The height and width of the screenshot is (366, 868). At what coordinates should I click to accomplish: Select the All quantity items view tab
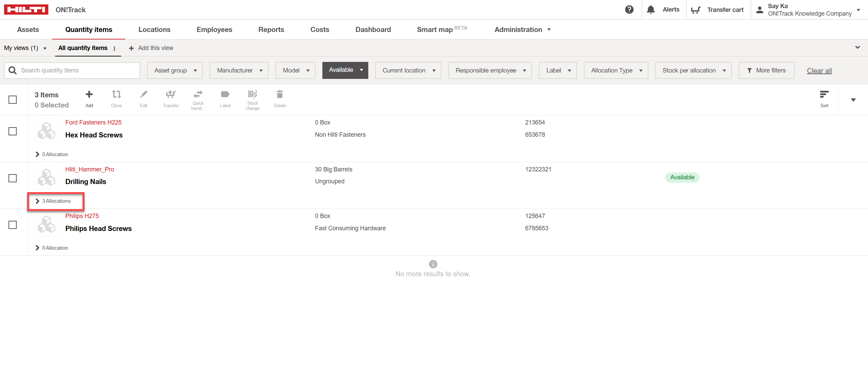[x=83, y=48]
